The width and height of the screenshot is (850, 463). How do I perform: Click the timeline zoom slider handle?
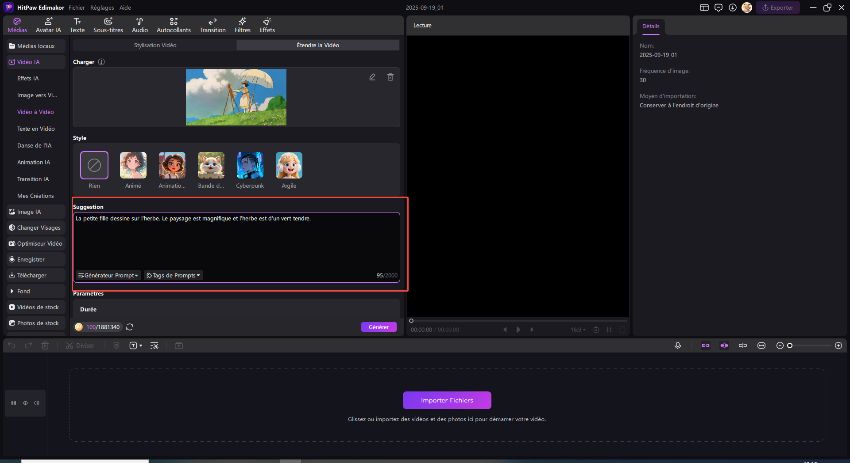pyautogui.click(x=790, y=345)
